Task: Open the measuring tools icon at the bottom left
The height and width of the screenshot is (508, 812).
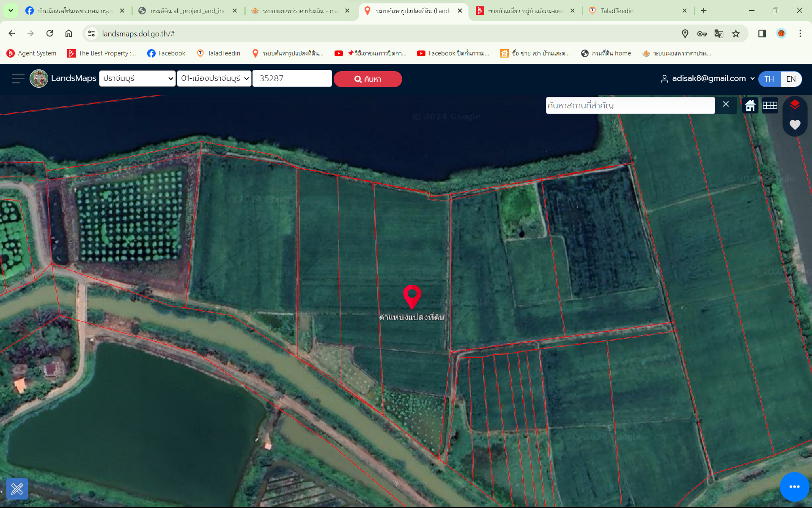Action: (x=17, y=489)
